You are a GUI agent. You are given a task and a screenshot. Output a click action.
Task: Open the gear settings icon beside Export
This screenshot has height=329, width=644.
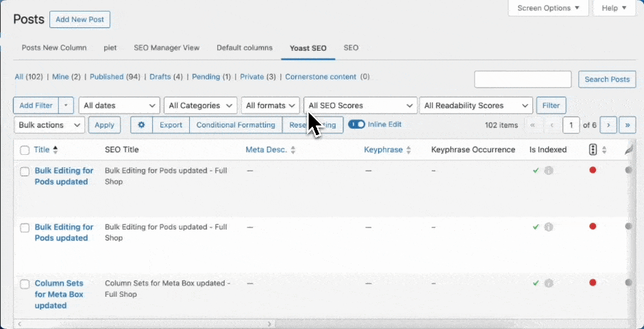click(142, 125)
